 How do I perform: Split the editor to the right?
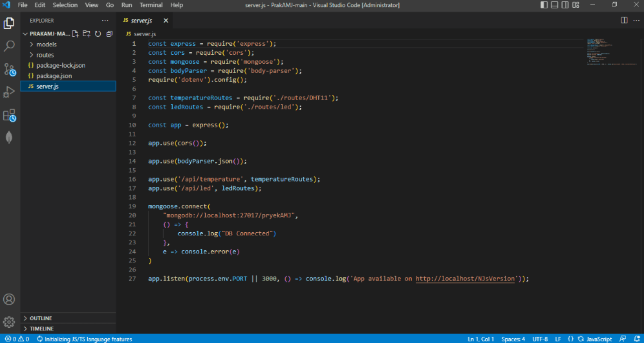(x=624, y=20)
